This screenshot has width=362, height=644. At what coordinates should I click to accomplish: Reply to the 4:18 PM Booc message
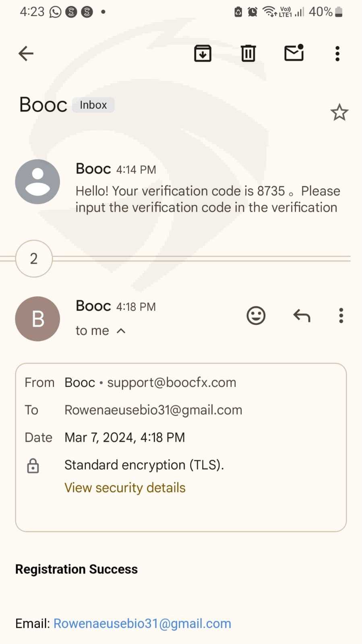(302, 316)
